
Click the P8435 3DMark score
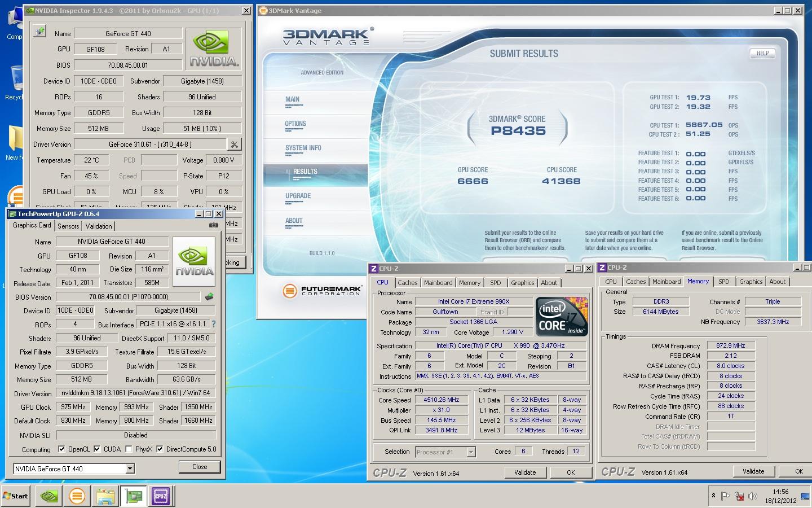(x=518, y=131)
